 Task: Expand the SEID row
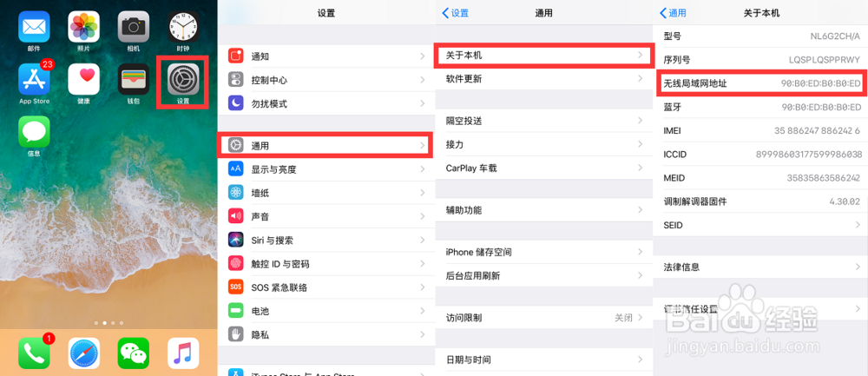(759, 225)
